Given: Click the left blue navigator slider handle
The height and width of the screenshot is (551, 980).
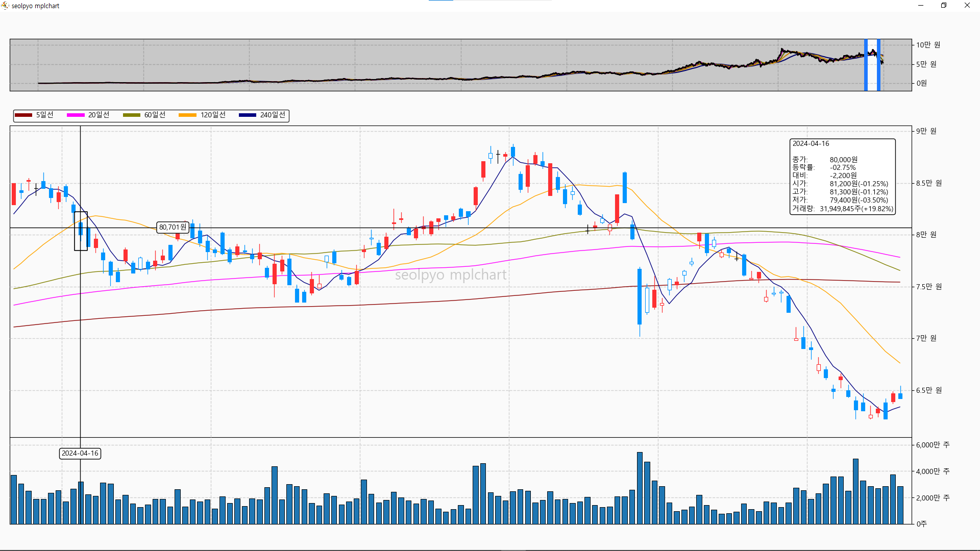Looking at the screenshot, I should click(x=866, y=65).
